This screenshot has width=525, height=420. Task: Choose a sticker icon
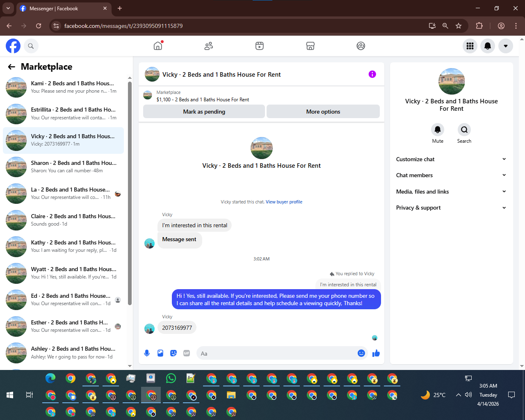(173, 353)
